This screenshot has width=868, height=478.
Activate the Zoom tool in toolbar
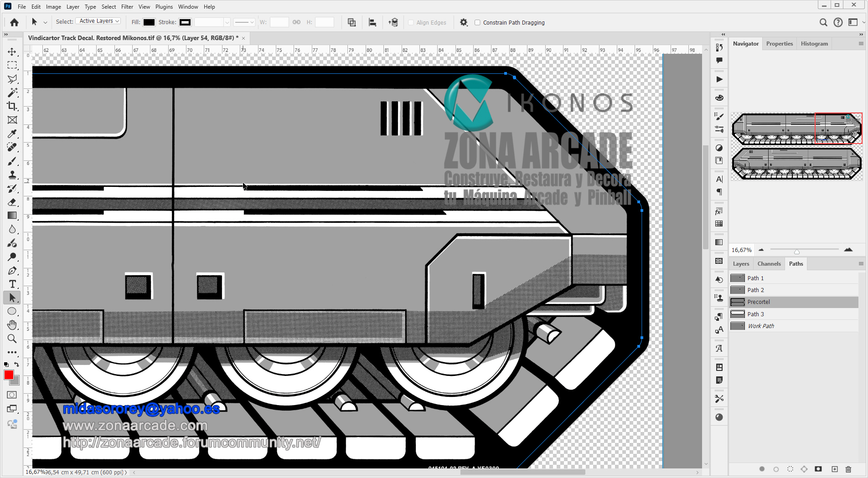(12, 339)
